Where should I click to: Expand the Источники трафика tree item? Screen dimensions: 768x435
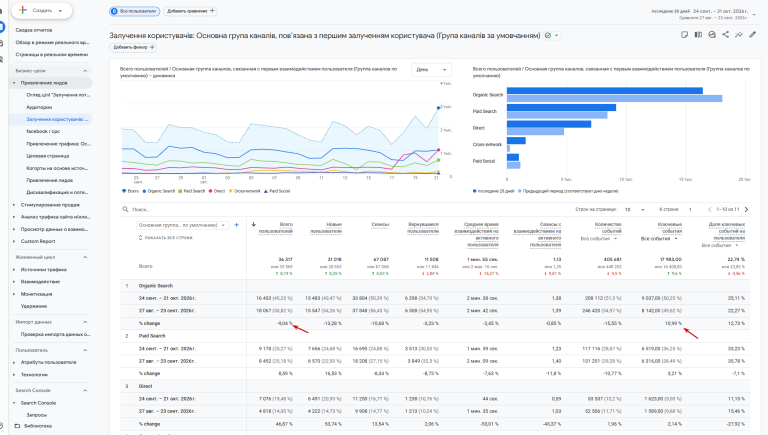tap(14, 269)
